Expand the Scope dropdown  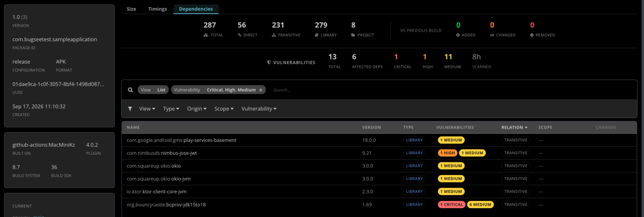click(224, 109)
